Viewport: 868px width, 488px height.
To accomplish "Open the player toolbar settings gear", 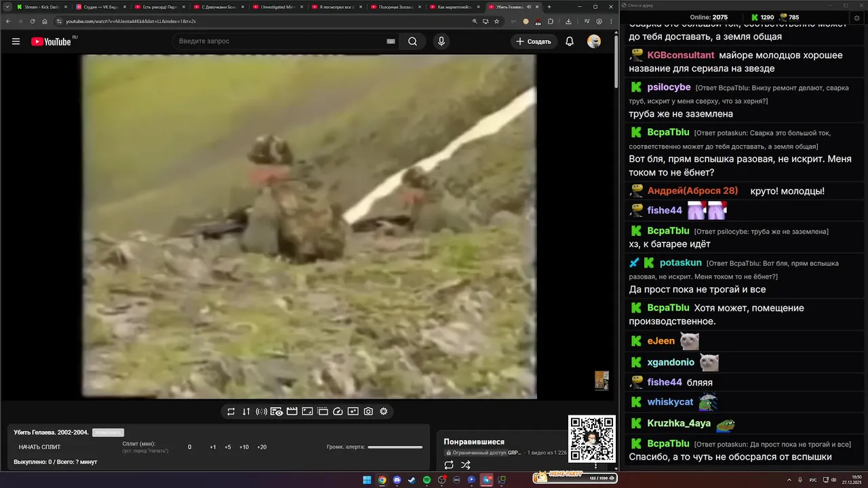I will 384,411.
